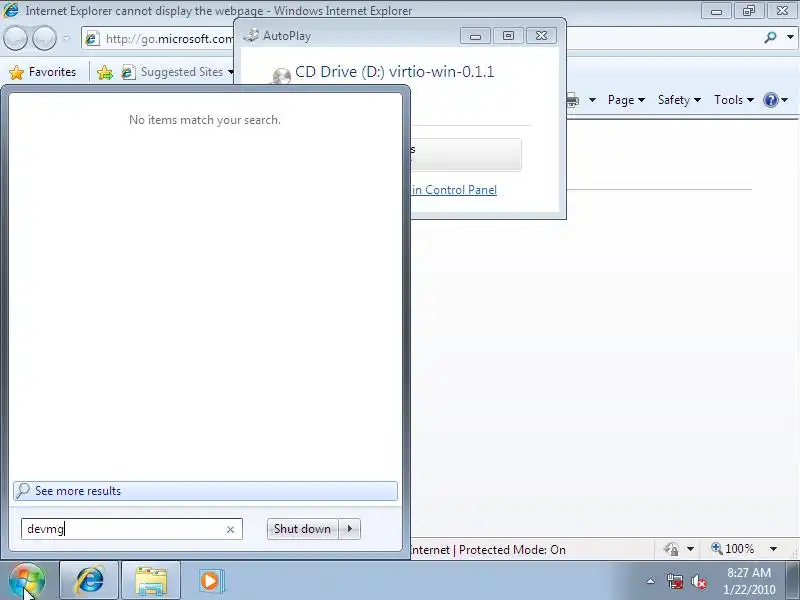The width and height of the screenshot is (800, 600).
Task: Expand the Shut down options arrow
Action: (x=350, y=529)
